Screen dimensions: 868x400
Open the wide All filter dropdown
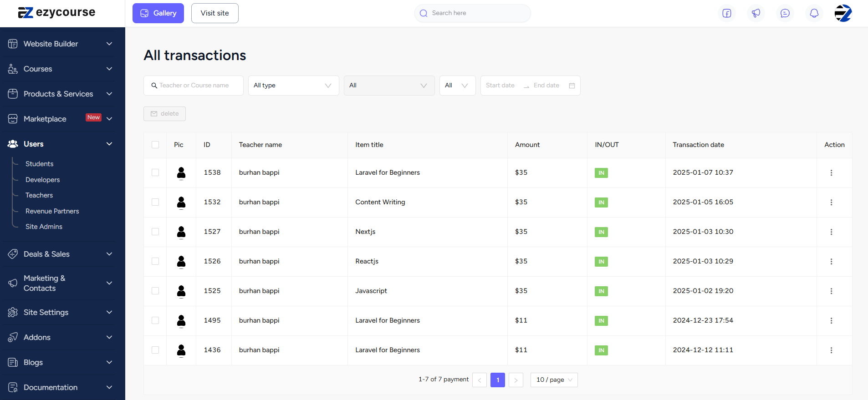pos(389,86)
